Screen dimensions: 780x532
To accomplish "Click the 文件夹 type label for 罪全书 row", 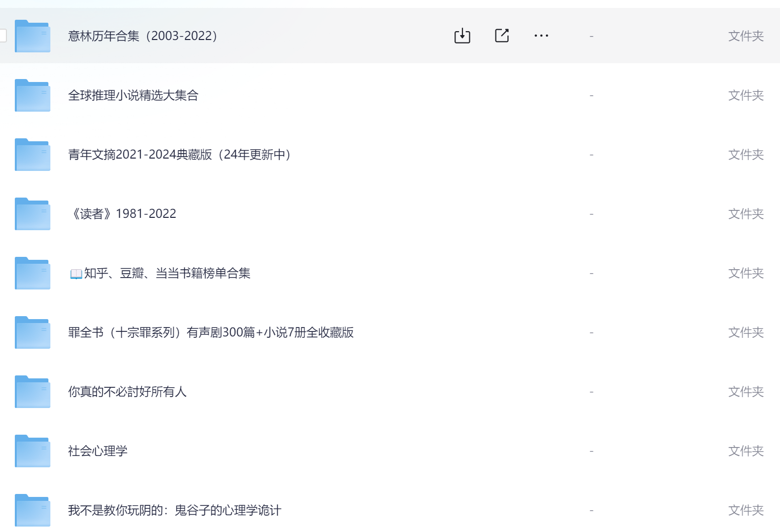I will 746,332.
